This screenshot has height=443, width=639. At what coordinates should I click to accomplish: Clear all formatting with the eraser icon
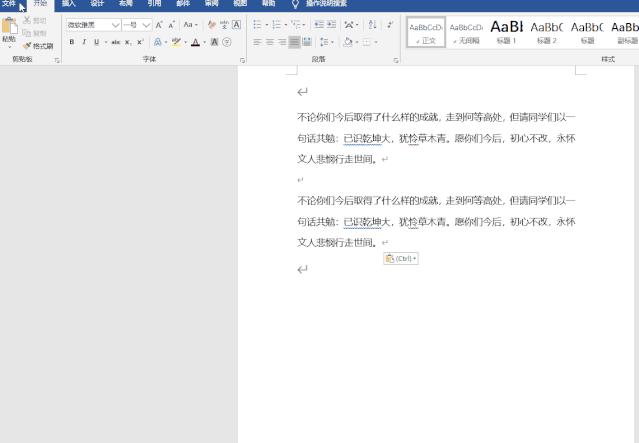pyautogui.click(x=212, y=25)
